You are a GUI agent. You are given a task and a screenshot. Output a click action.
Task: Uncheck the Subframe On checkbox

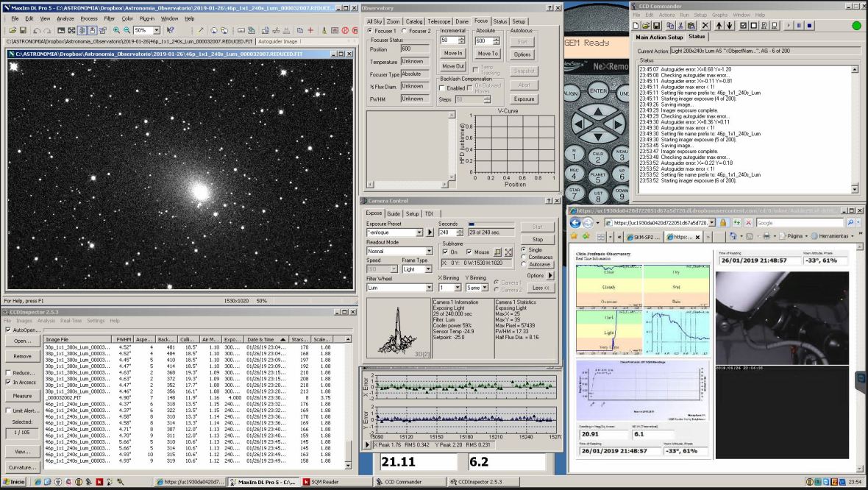[x=445, y=252]
